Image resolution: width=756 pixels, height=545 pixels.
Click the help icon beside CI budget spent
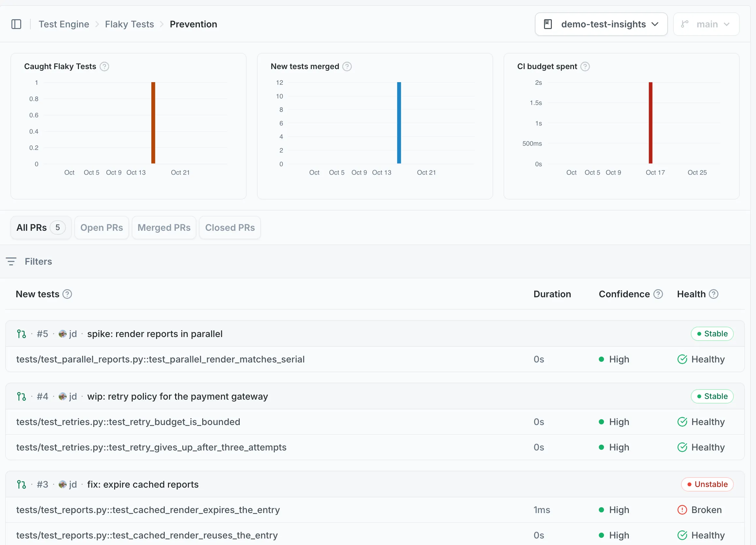coord(585,66)
